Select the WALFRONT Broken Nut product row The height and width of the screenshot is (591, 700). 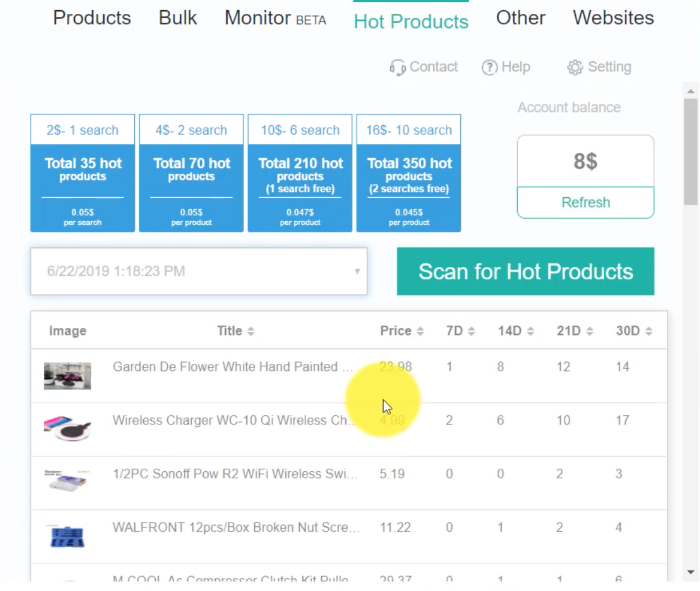(236, 528)
